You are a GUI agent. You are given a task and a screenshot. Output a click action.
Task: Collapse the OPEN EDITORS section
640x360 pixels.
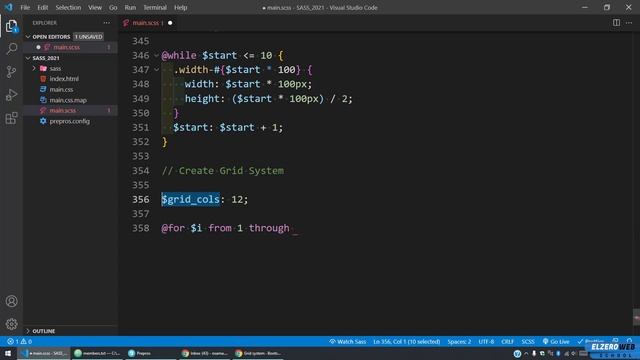28,37
